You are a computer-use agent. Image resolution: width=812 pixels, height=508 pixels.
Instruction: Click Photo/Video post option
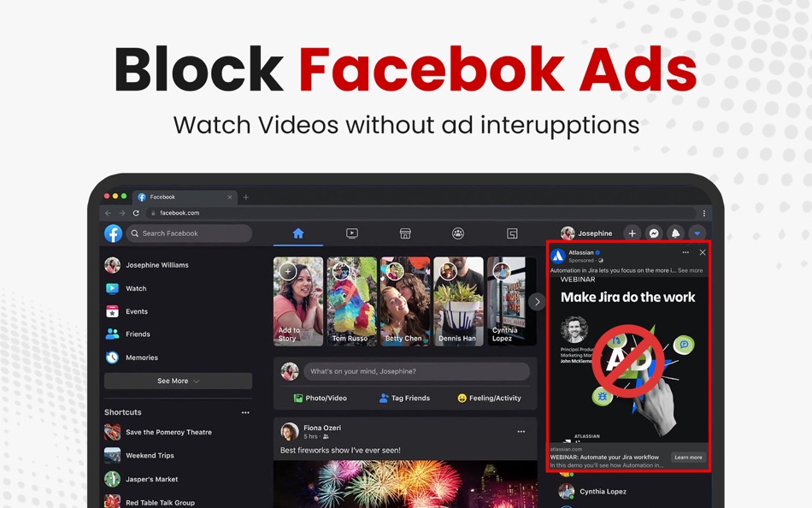point(321,399)
